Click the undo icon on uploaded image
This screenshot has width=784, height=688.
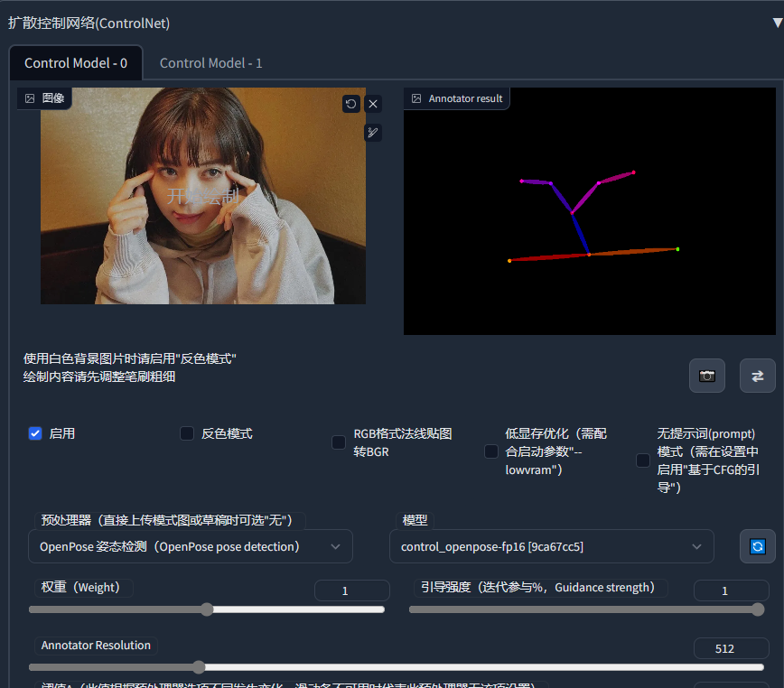351,104
